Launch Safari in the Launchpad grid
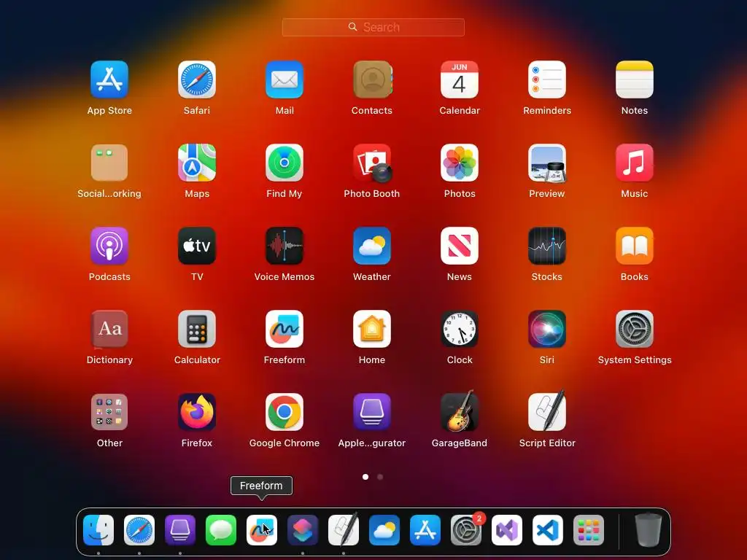The image size is (747, 560). point(197,79)
